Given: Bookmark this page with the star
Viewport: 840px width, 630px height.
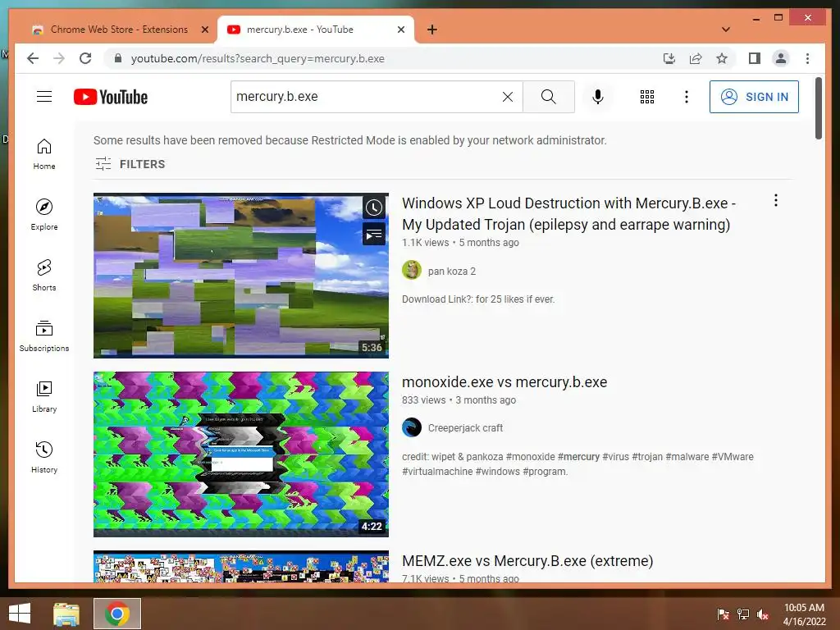Looking at the screenshot, I should 722,58.
